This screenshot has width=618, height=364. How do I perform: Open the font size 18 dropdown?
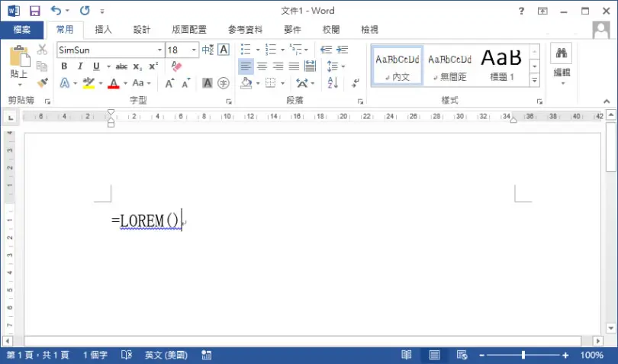pos(194,50)
